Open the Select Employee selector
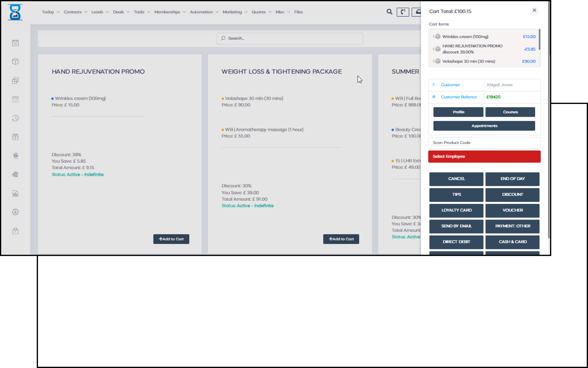 click(484, 156)
